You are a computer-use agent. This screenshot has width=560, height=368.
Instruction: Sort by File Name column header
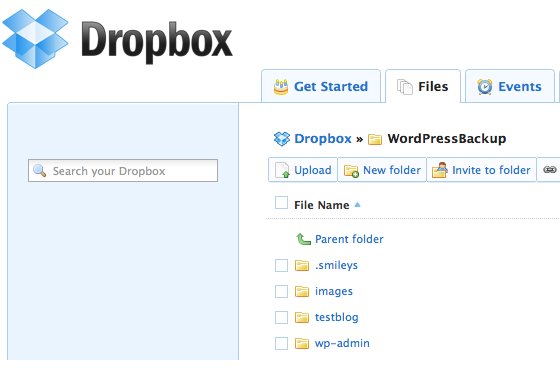(321, 205)
